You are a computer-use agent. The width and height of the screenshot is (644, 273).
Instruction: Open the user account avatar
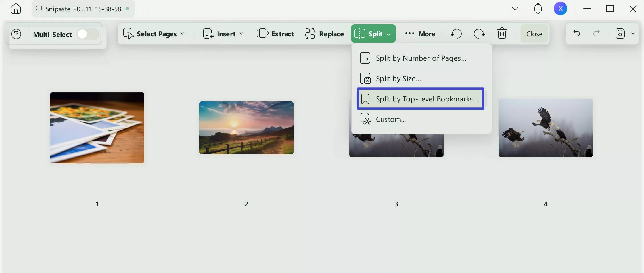click(560, 9)
